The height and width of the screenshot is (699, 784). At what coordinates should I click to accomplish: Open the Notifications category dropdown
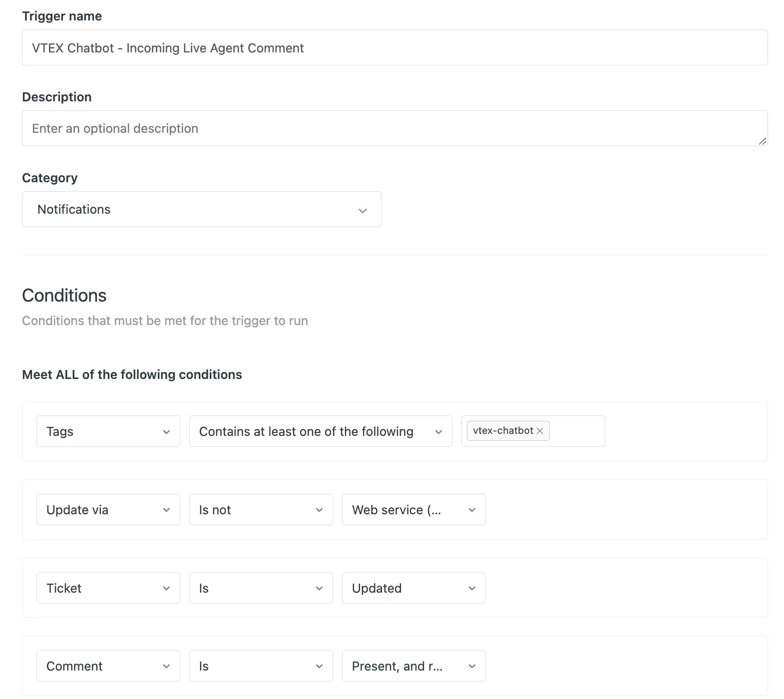click(x=201, y=209)
